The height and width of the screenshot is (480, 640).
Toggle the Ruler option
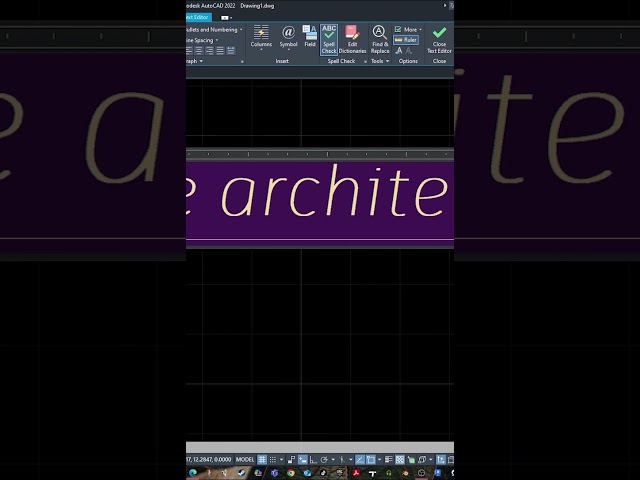pyautogui.click(x=406, y=40)
